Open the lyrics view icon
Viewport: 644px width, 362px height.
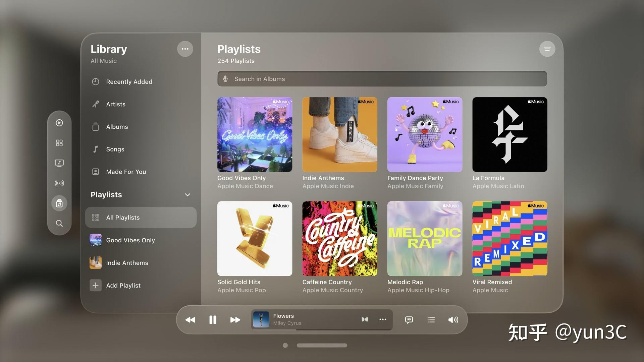click(x=409, y=320)
